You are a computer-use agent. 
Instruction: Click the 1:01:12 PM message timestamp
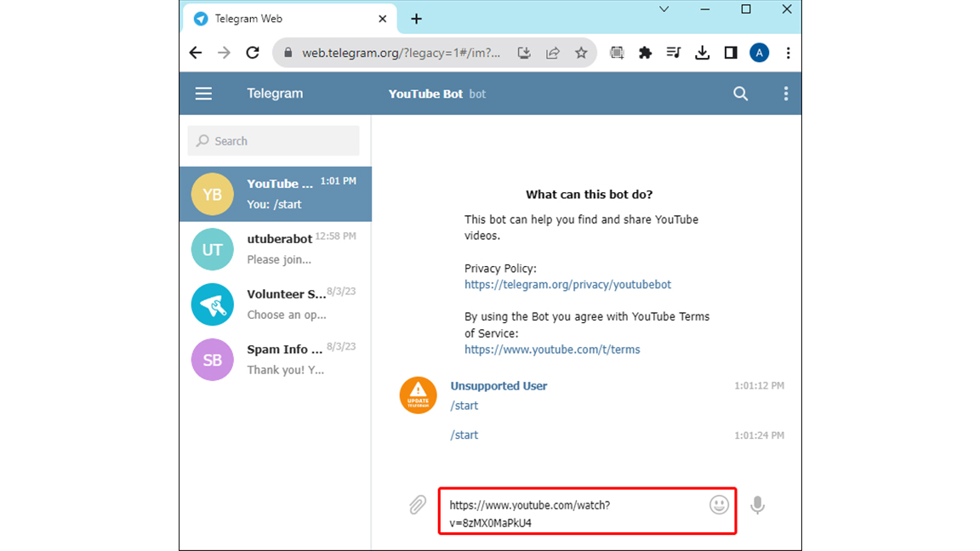coord(760,386)
